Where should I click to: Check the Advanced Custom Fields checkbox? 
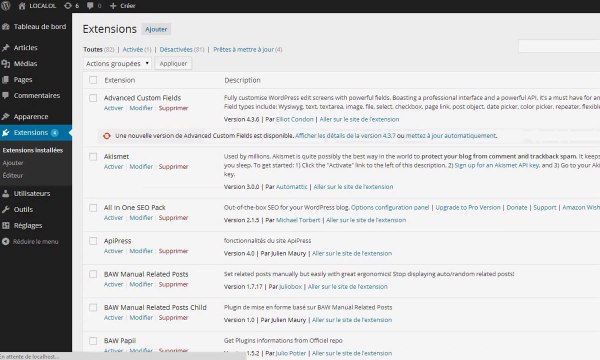tap(93, 98)
